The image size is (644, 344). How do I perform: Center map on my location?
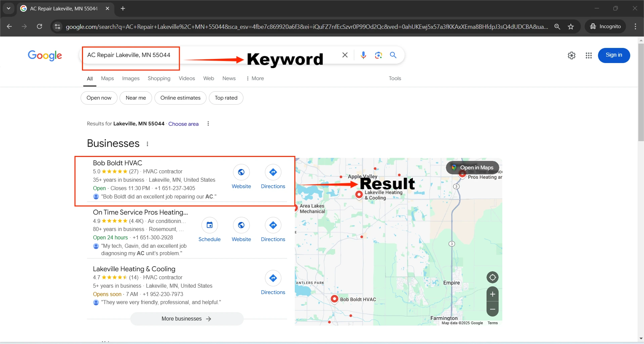pos(492,277)
